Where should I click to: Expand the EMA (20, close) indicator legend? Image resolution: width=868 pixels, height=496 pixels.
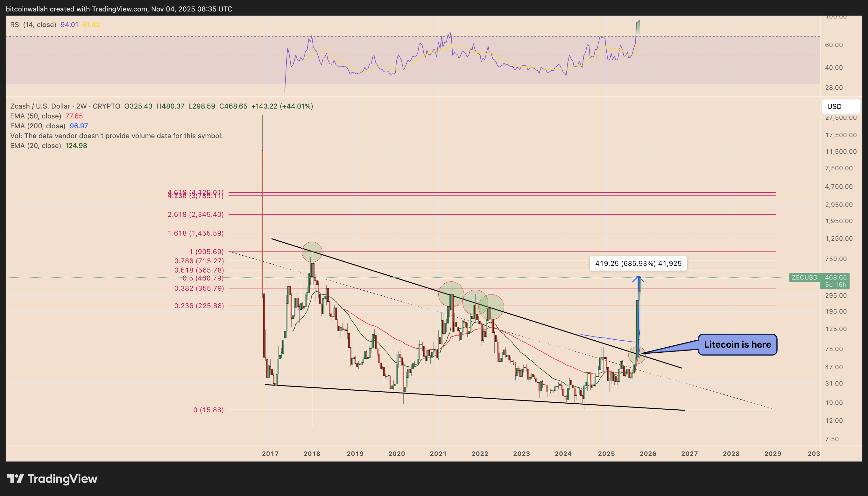point(35,146)
